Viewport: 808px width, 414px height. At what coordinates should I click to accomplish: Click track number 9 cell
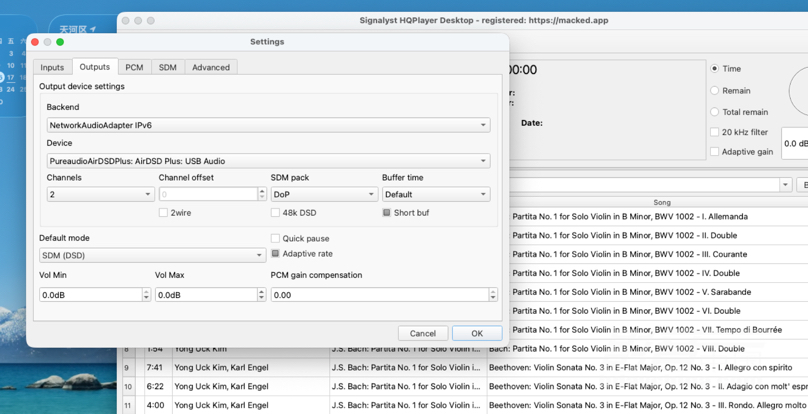pos(127,368)
